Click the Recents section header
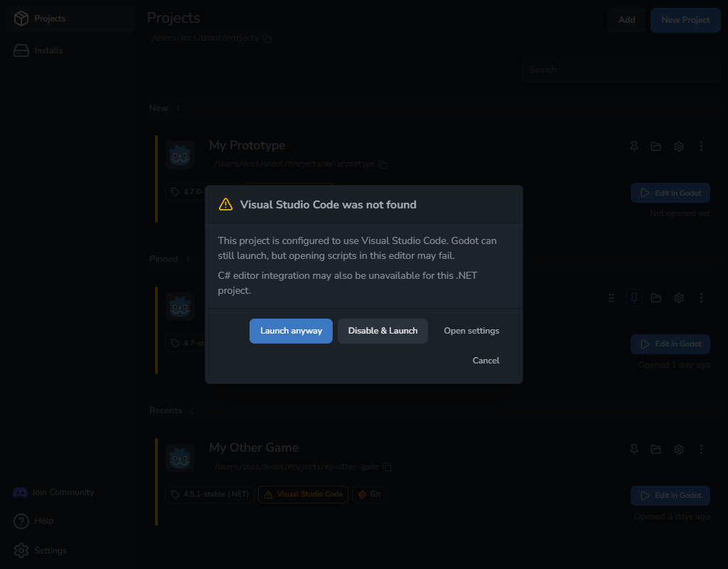Viewport: 728px width, 569px height. point(165,410)
